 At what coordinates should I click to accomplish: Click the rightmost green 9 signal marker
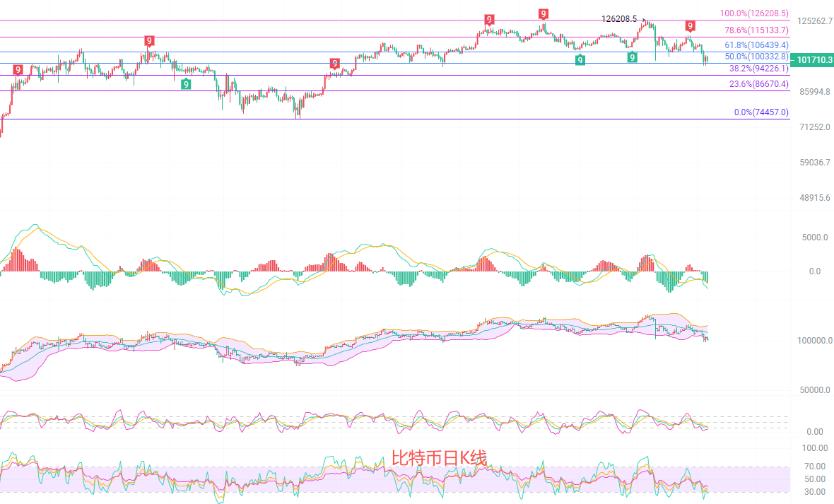click(x=632, y=57)
